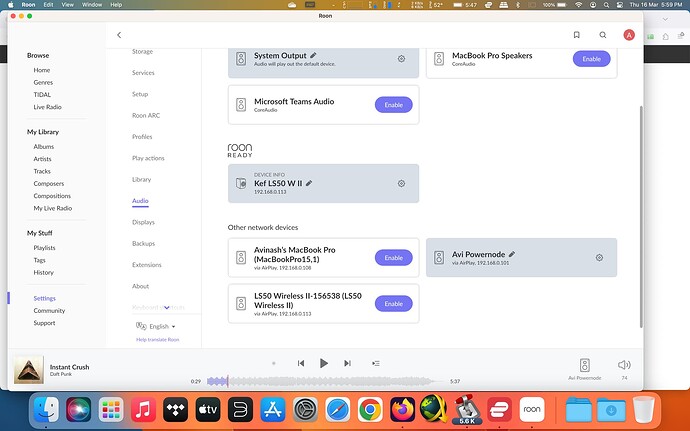Open the Apple menu
Screen dimensions: 690x431
click(11, 4)
